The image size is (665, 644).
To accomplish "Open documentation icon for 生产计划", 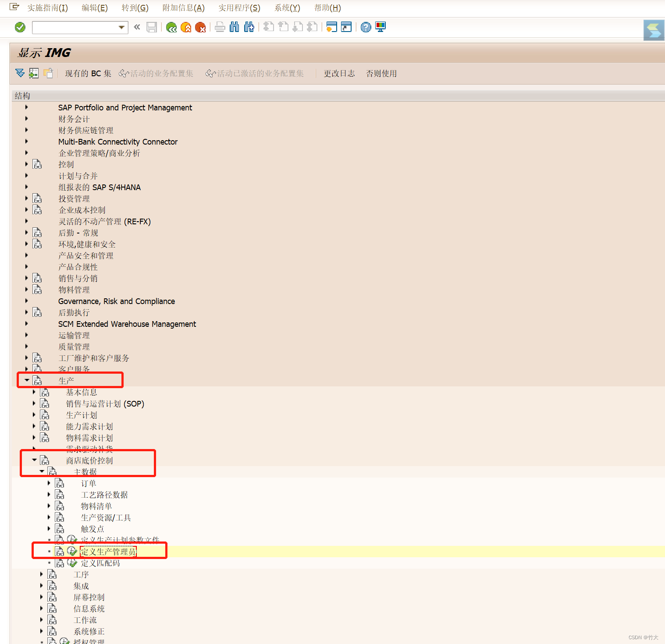I will [45, 415].
